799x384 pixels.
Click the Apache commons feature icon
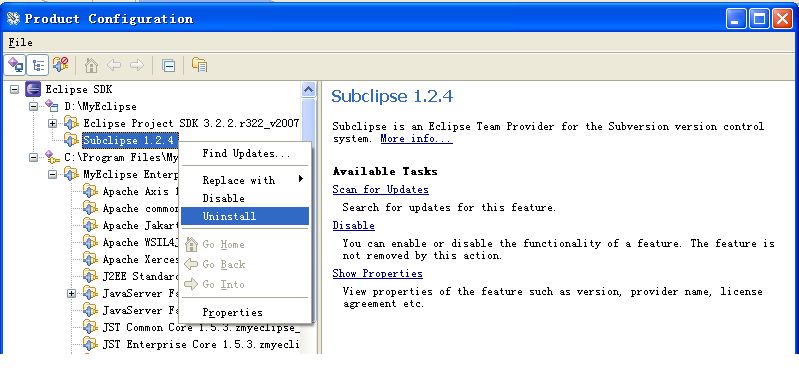[x=90, y=208]
